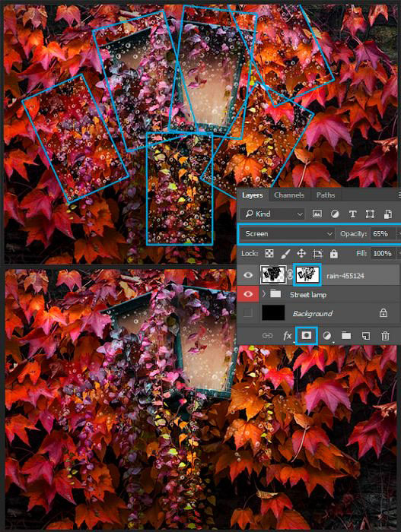Screen dimensions: 401x532
Task: Filter layers by adjustment layers icon
Action: click(x=335, y=214)
